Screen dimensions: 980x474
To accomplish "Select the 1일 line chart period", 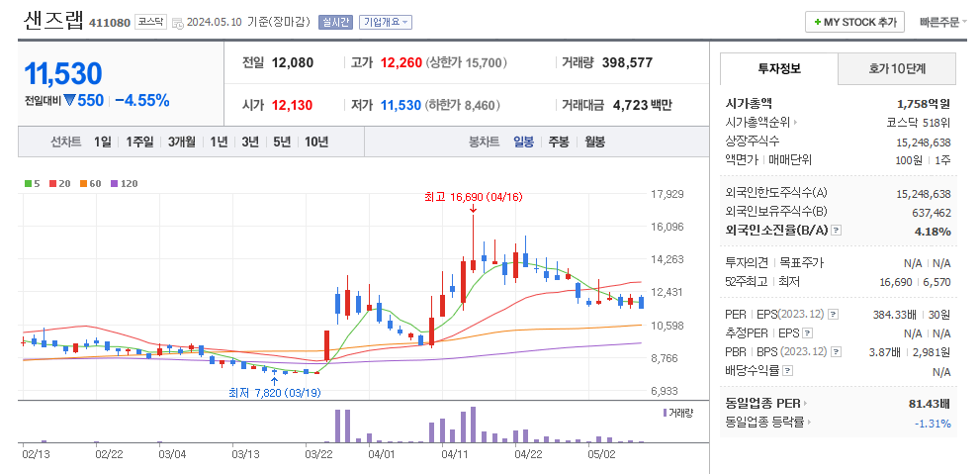I will point(103,142).
